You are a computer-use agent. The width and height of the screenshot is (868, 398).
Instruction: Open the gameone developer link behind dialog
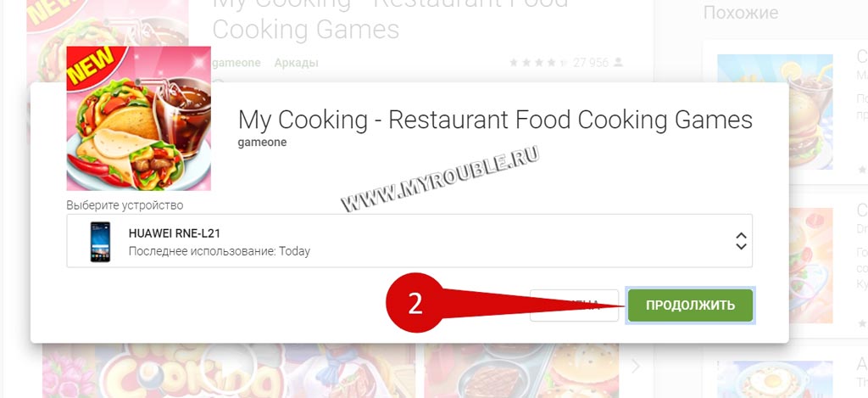(236, 63)
